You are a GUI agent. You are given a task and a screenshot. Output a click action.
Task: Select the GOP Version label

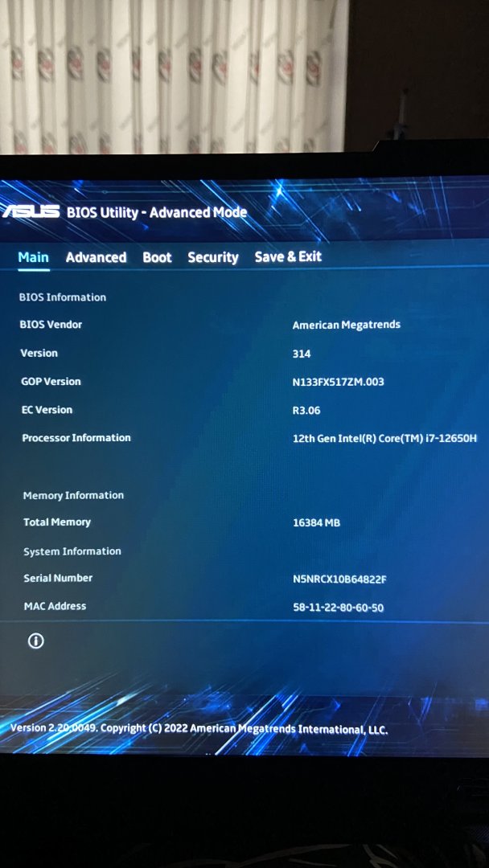click(51, 382)
